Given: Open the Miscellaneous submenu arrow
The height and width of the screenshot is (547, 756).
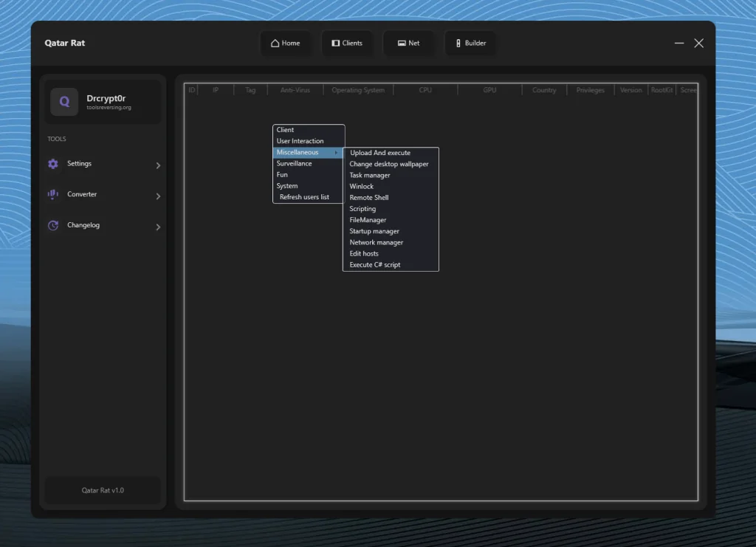Looking at the screenshot, I should click(x=337, y=153).
